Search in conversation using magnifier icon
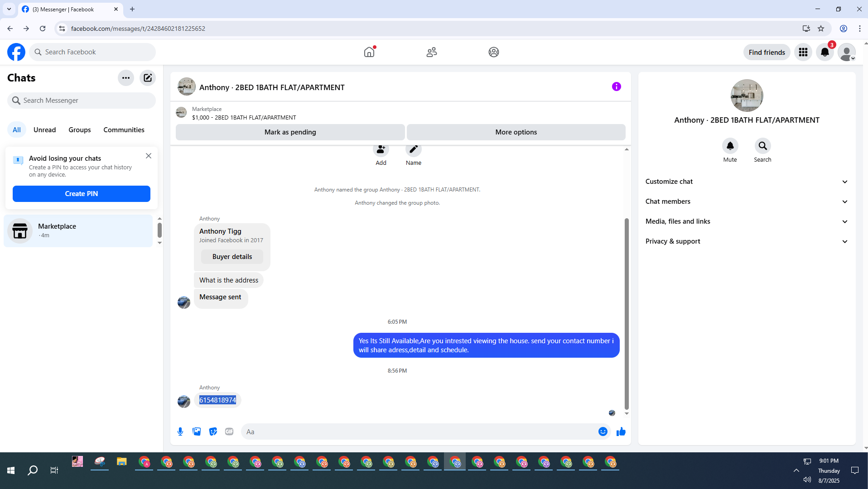The image size is (868, 489). [x=763, y=146]
